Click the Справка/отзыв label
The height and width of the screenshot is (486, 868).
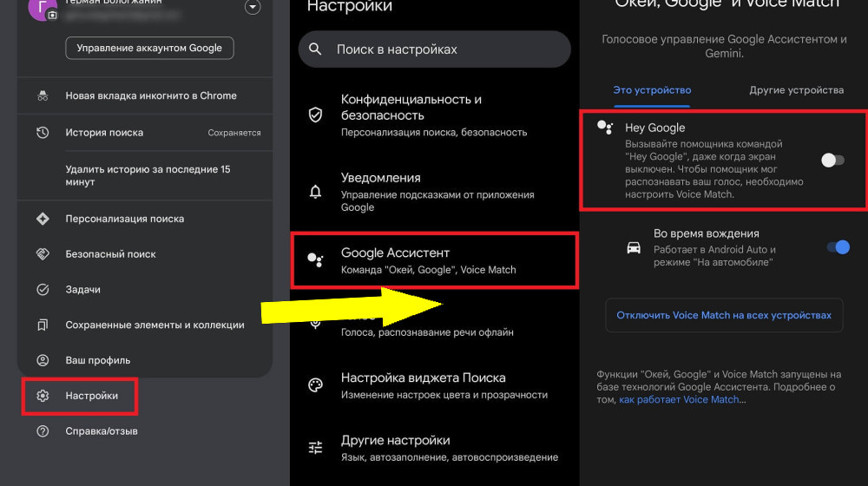(x=102, y=431)
